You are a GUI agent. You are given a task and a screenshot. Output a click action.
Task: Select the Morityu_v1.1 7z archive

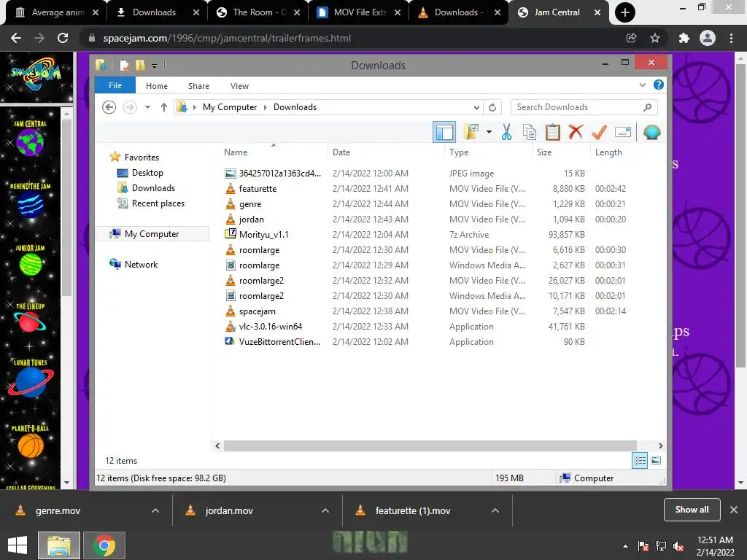(263, 234)
